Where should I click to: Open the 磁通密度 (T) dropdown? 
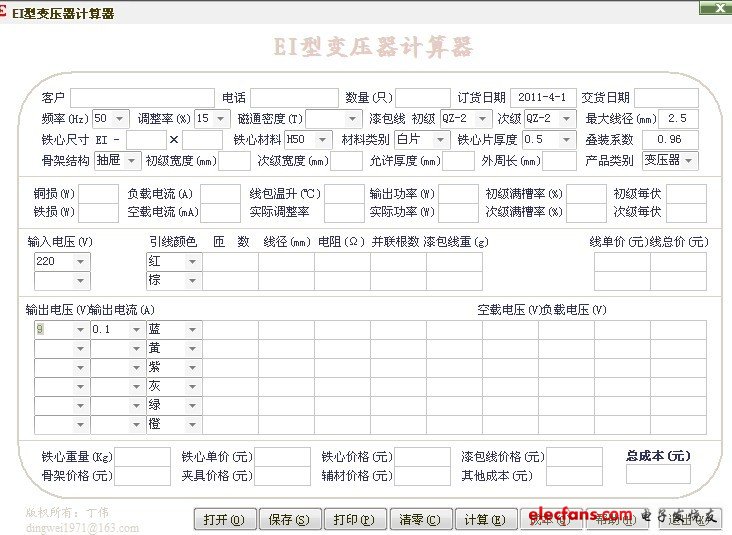[352, 118]
